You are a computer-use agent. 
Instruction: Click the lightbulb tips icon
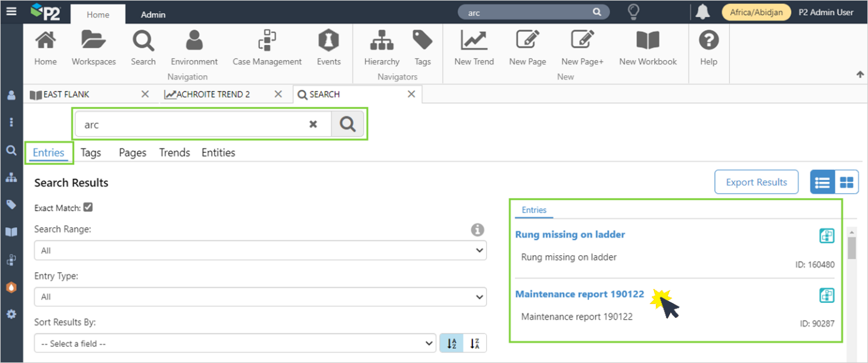pos(634,12)
